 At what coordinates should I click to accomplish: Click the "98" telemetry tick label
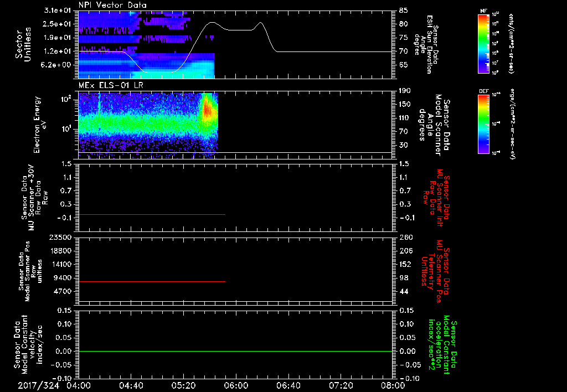click(x=404, y=278)
